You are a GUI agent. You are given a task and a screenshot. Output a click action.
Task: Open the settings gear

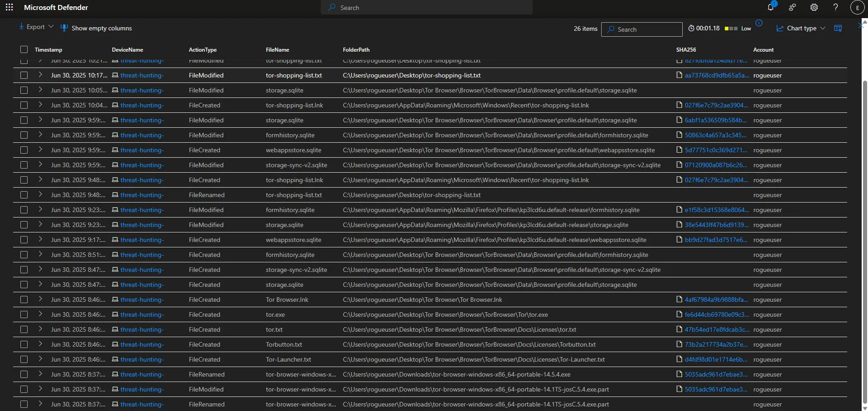coord(814,7)
